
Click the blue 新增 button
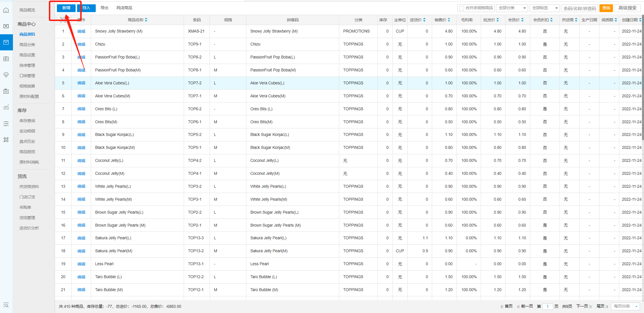(66, 8)
